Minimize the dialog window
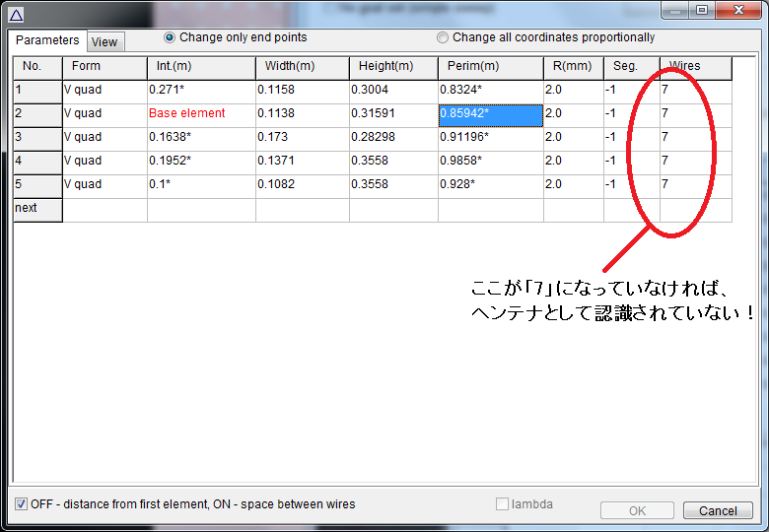The height and width of the screenshot is (532, 769). coord(675,10)
